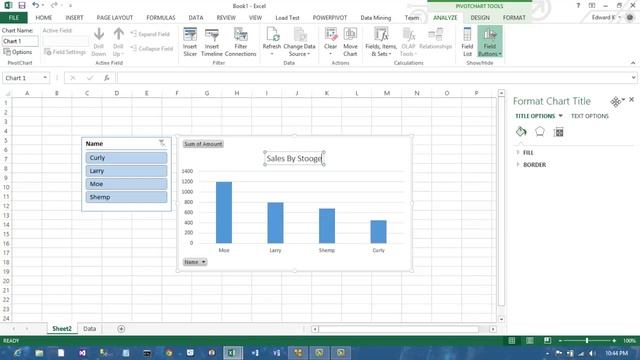Click the Moe bar in chart
640x360 pixels.
pyautogui.click(x=224, y=212)
